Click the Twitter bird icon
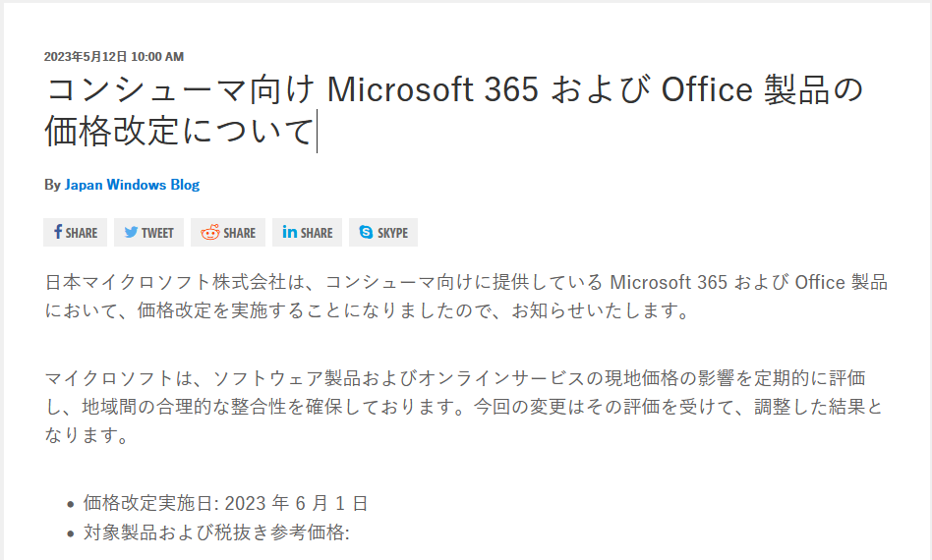 click(x=131, y=232)
